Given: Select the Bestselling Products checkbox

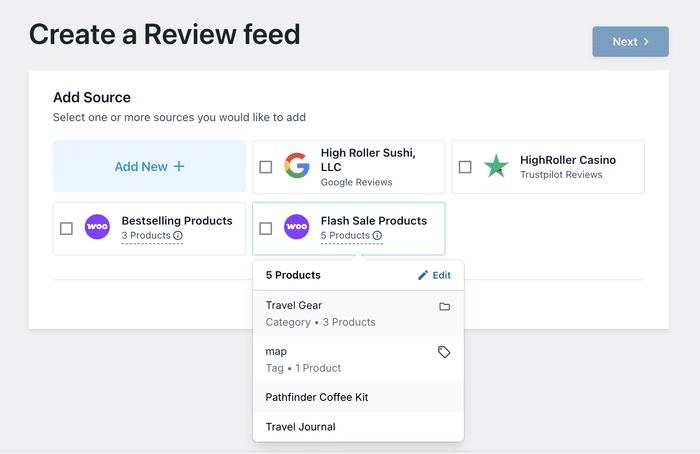Looking at the screenshot, I should click(66, 228).
